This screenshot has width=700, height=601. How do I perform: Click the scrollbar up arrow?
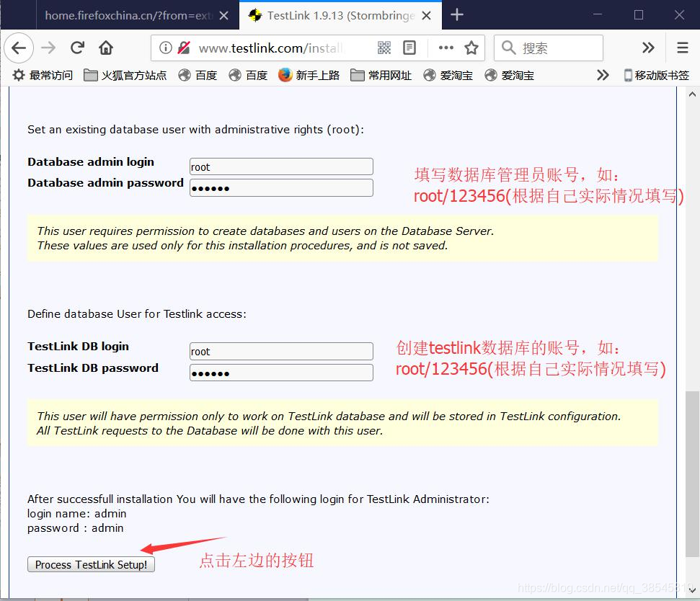[692, 94]
